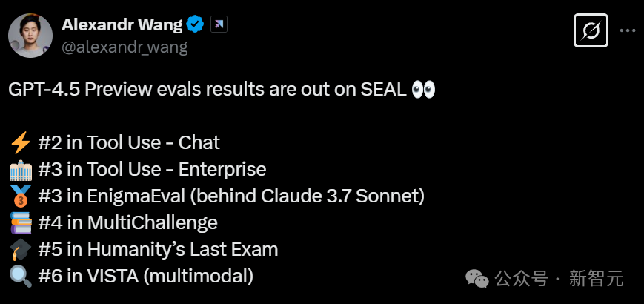644x304 pixels.
Task: Open the @alexandr_wang handle link
Action: click(x=125, y=47)
